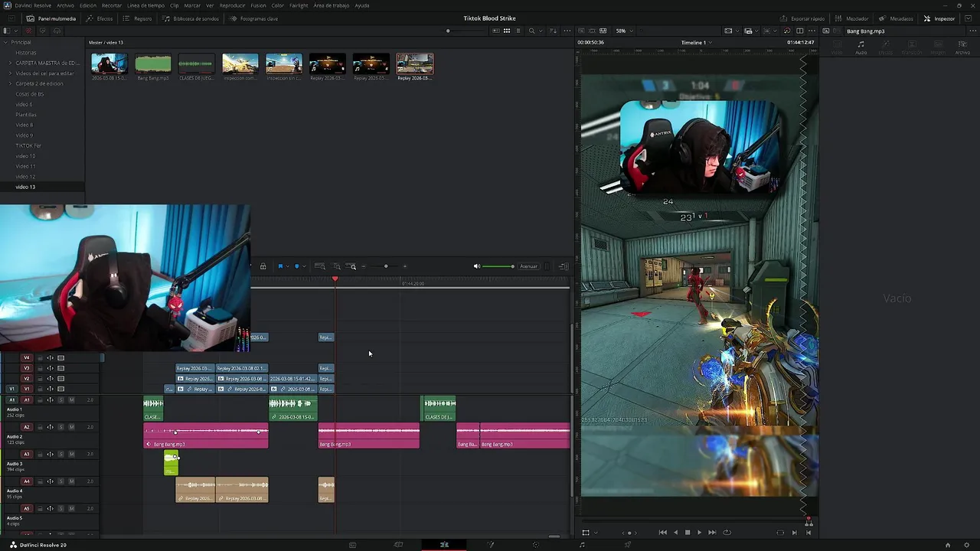
Task: Open the Metadatos panel
Action: 896,18
